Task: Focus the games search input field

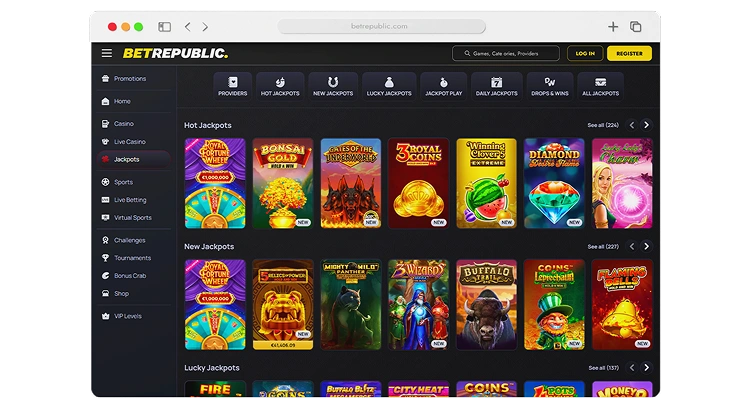Action: [x=506, y=53]
